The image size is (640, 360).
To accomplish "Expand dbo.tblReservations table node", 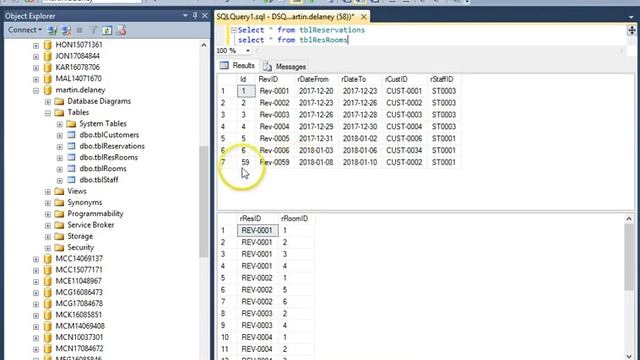I will tap(60, 147).
